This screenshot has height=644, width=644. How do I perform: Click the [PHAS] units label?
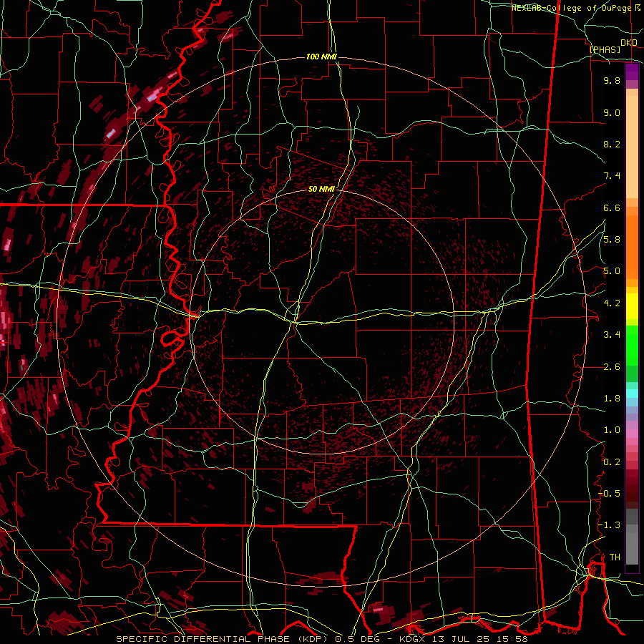pyautogui.click(x=605, y=49)
